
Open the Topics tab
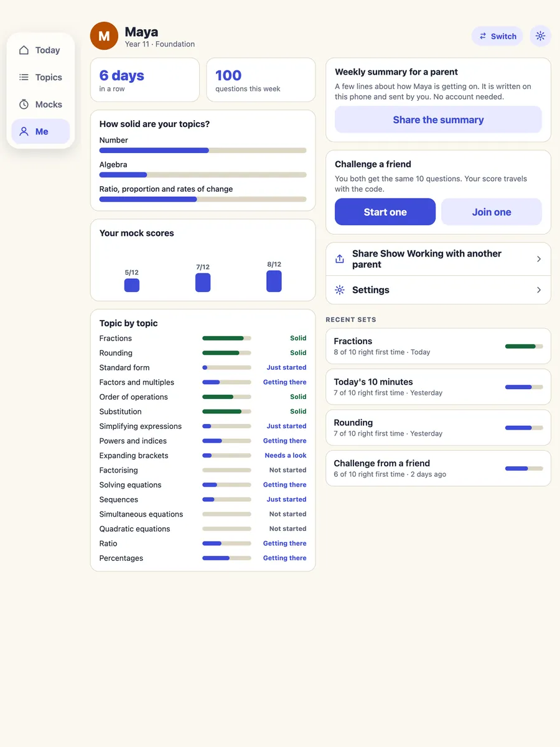click(40, 77)
